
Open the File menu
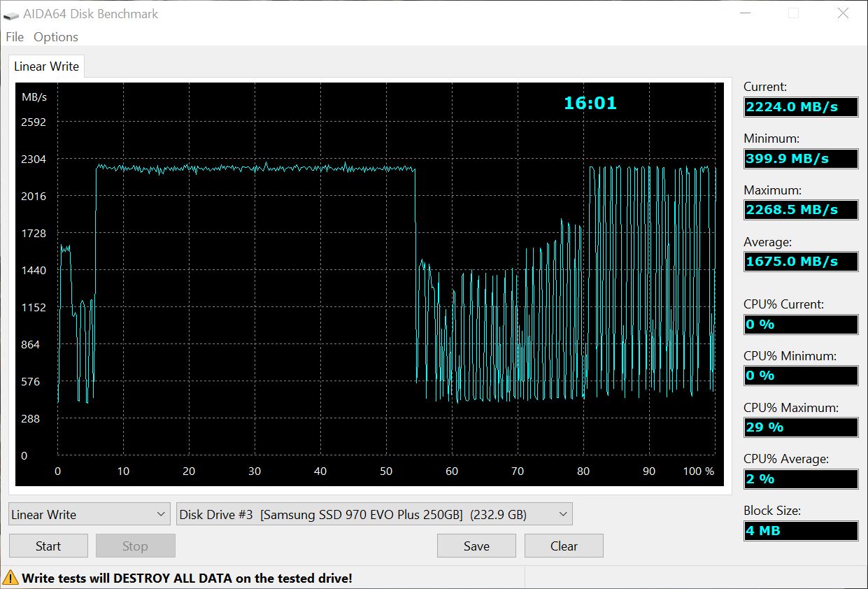tap(15, 37)
